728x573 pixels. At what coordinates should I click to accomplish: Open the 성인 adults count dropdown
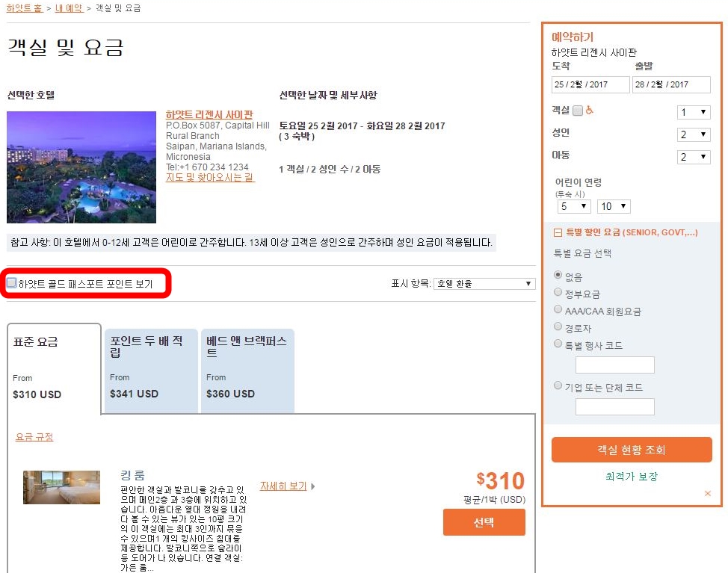[694, 134]
